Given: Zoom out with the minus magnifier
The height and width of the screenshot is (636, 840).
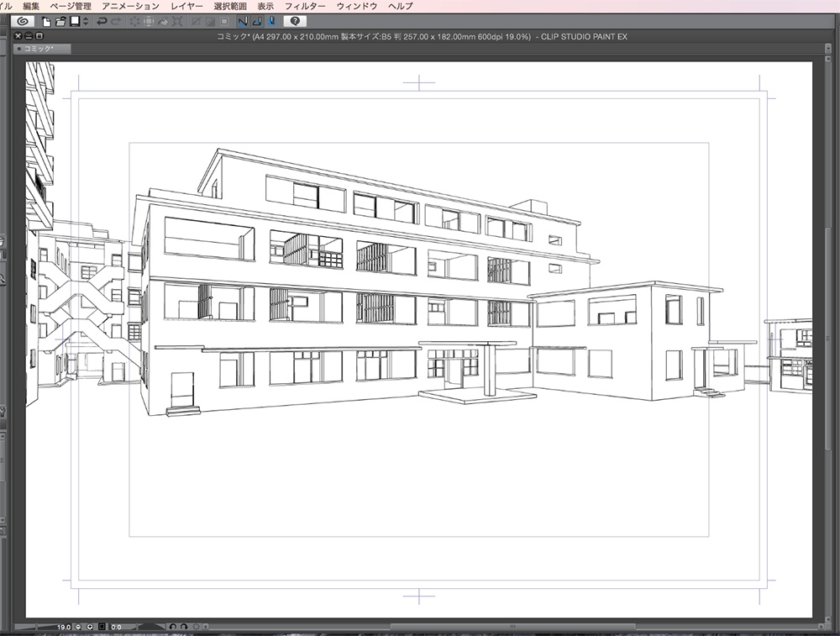Looking at the screenshot, I should pos(78,627).
